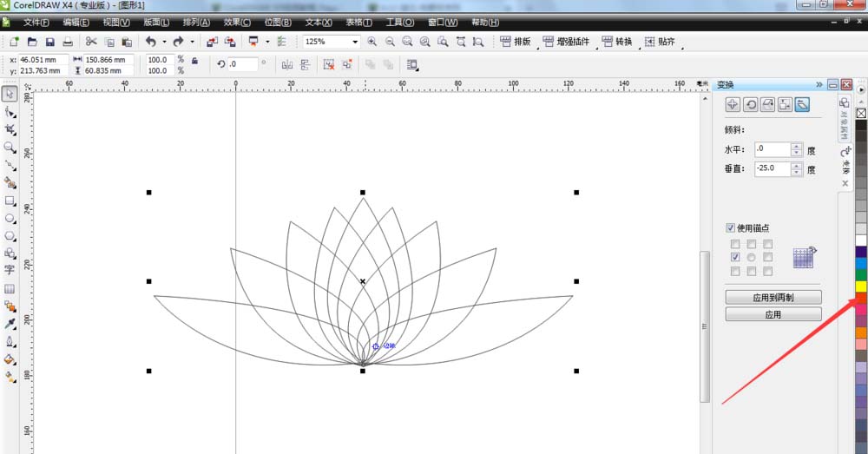This screenshot has height=454, width=868.
Task: Select the Text tool
Action: (10, 270)
